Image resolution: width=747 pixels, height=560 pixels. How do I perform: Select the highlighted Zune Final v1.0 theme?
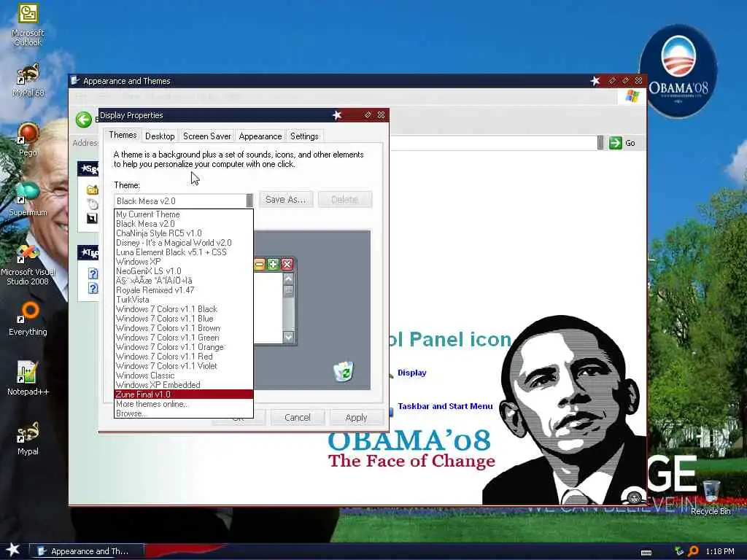pos(183,394)
